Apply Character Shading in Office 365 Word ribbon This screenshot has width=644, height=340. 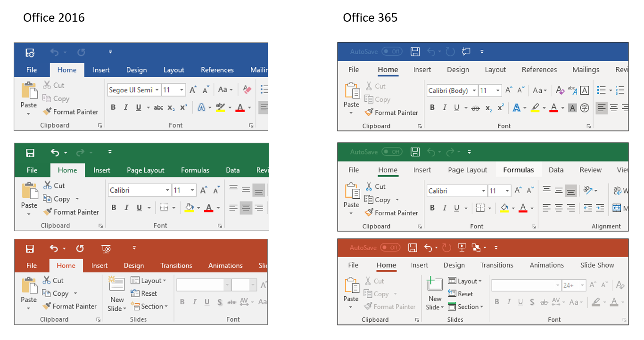pos(572,108)
